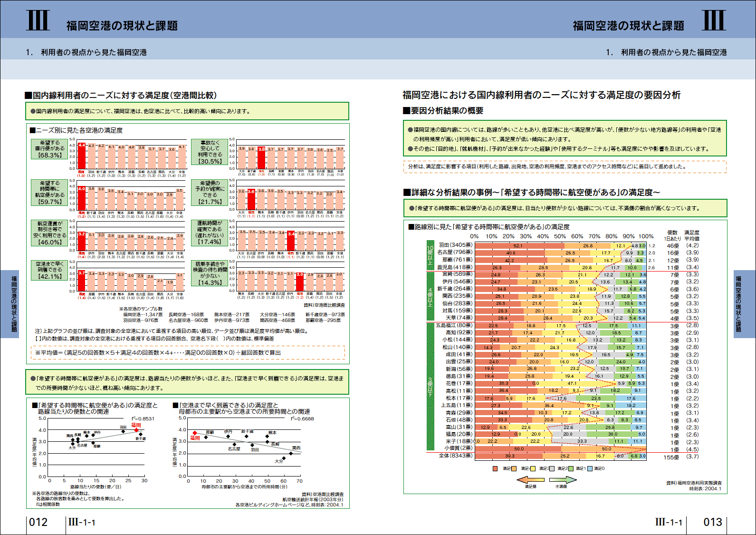Click the 大分 diamond in the 所要時間 scatter plot
Screen dimensions: 756x535
[x=284, y=458]
